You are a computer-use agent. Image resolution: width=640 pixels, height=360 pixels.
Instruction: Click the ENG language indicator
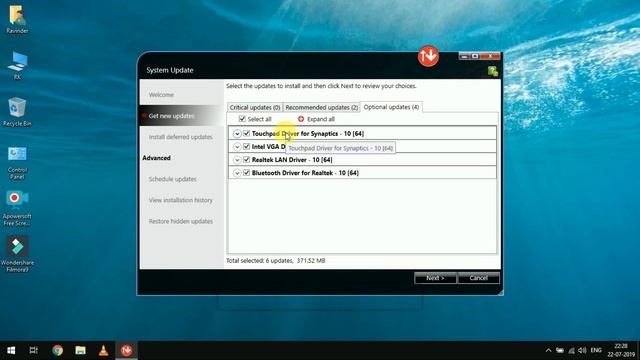click(x=596, y=350)
